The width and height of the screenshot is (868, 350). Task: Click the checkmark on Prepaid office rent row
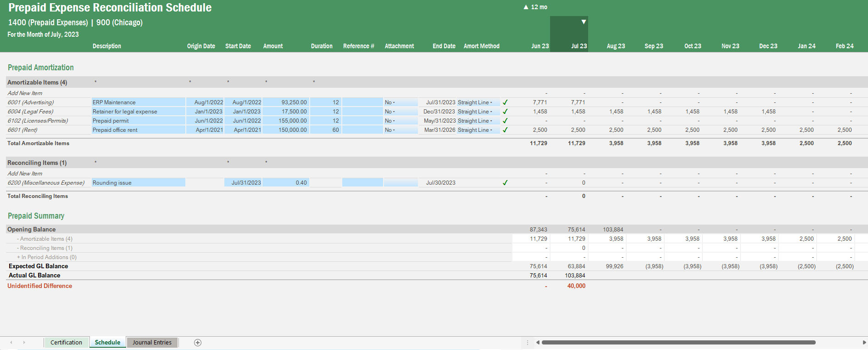(505, 130)
